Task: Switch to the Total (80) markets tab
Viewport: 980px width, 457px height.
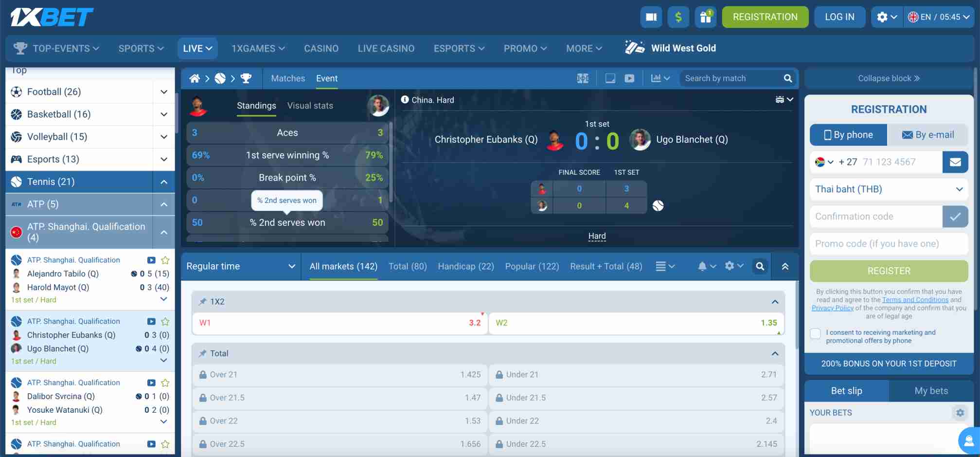Action: 408,266
